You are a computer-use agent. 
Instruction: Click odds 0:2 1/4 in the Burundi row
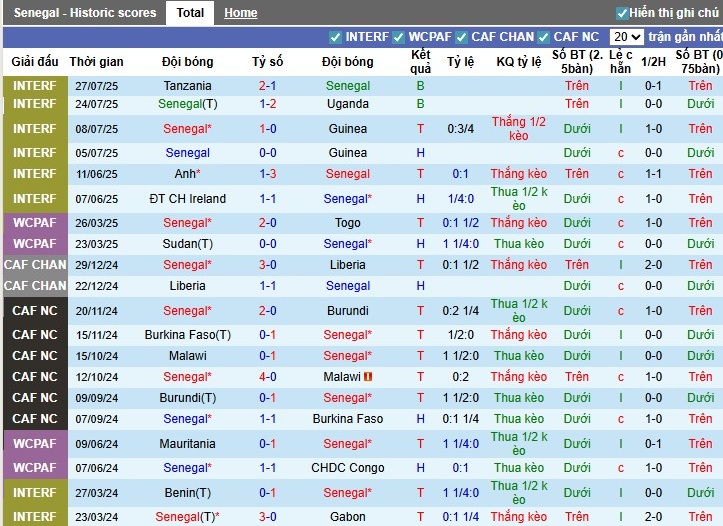tap(461, 311)
